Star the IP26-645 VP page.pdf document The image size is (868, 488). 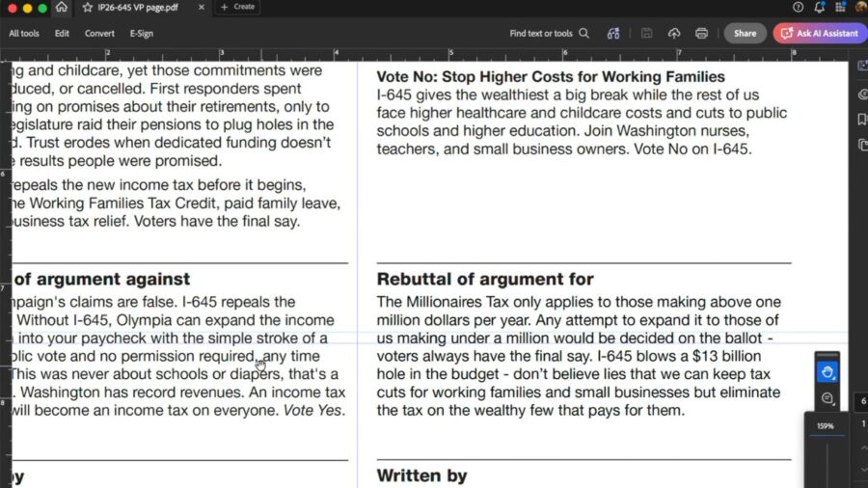[88, 7]
